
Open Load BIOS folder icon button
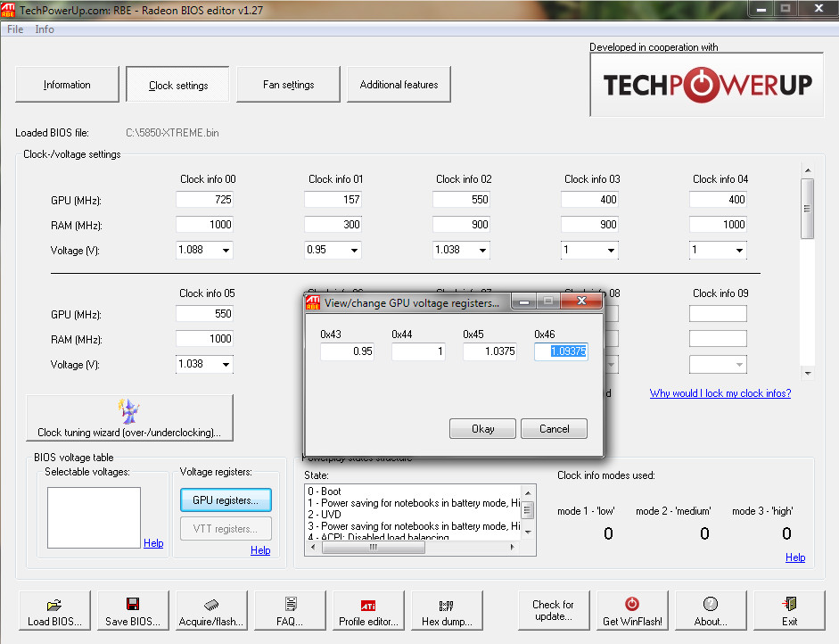click(54, 610)
